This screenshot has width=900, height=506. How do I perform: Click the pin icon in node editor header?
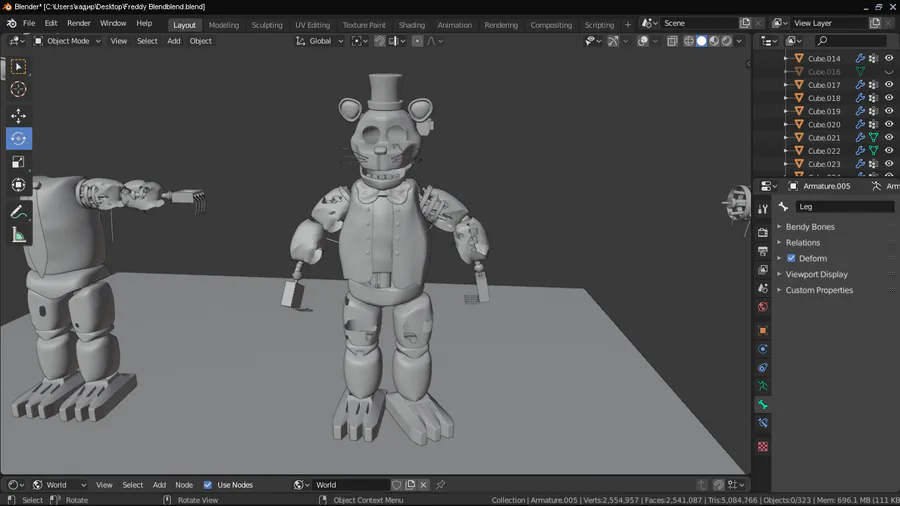440,485
